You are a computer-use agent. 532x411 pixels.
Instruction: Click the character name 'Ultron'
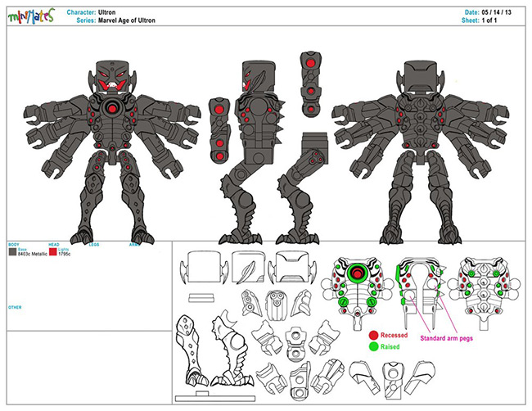point(107,12)
